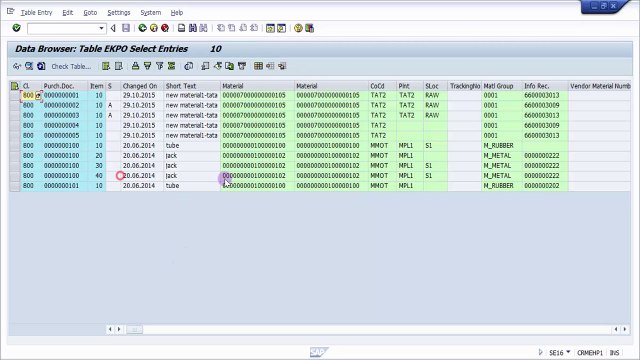Toggle row selector for Purch.Doc. 0000000004

pyautogui.click(x=15, y=125)
